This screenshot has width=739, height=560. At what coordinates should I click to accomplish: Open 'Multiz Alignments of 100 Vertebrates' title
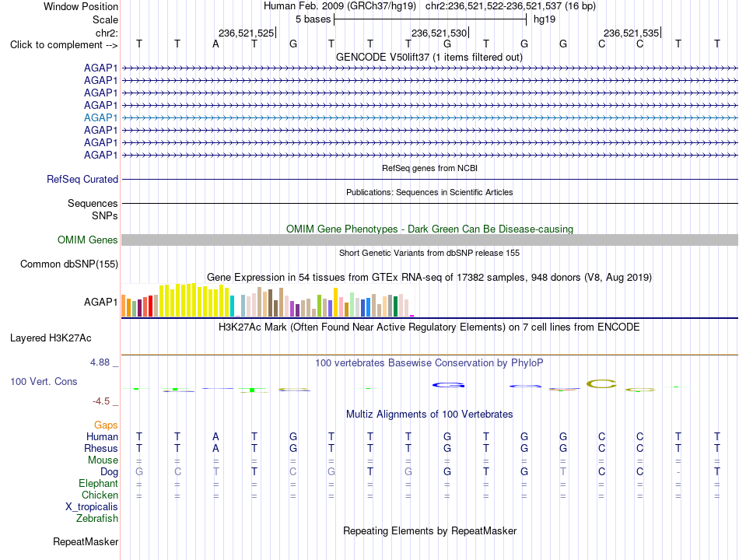click(429, 415)
